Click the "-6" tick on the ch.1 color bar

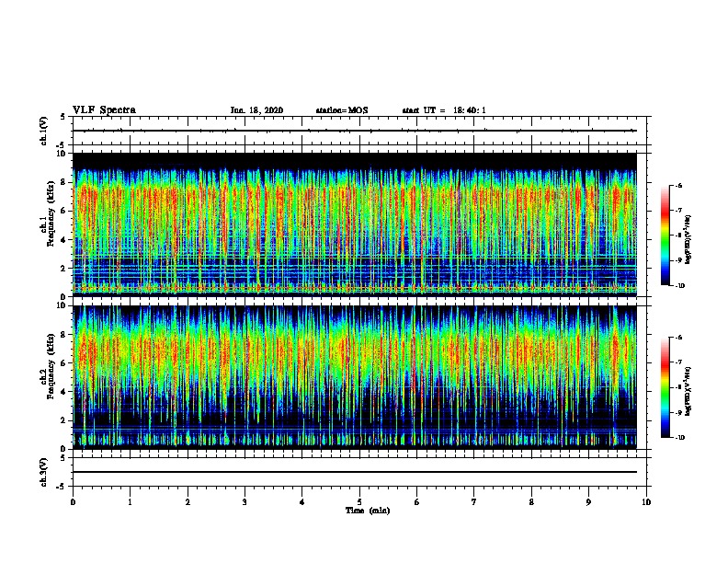click(x=678, y=185)
